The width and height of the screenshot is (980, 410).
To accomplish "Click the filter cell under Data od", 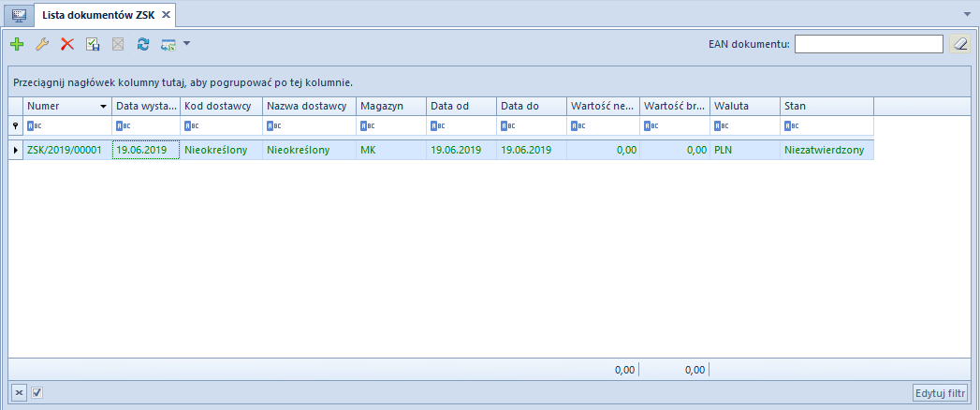I will click(461, 125).
